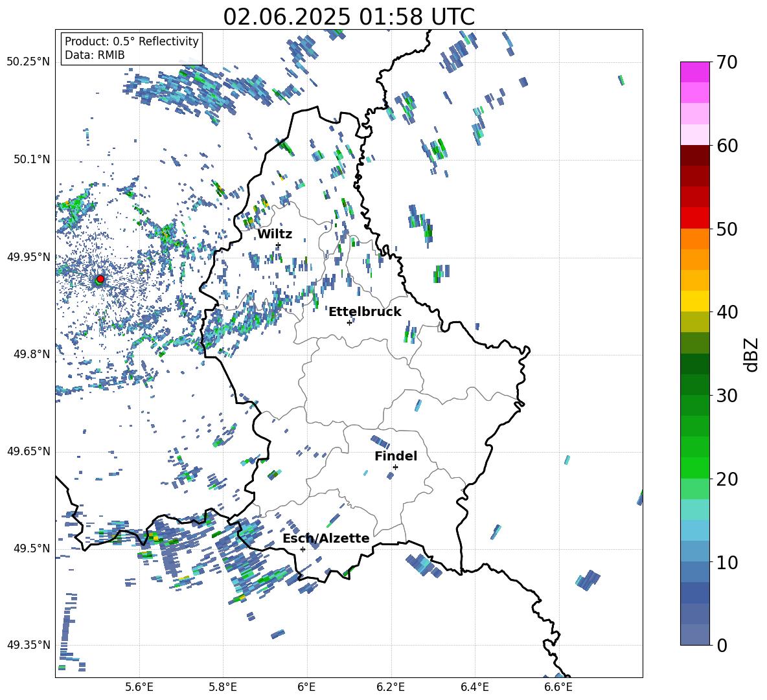
Task: Pick the dark green swatch above 30 dBZ
Action: click(694, 385)
